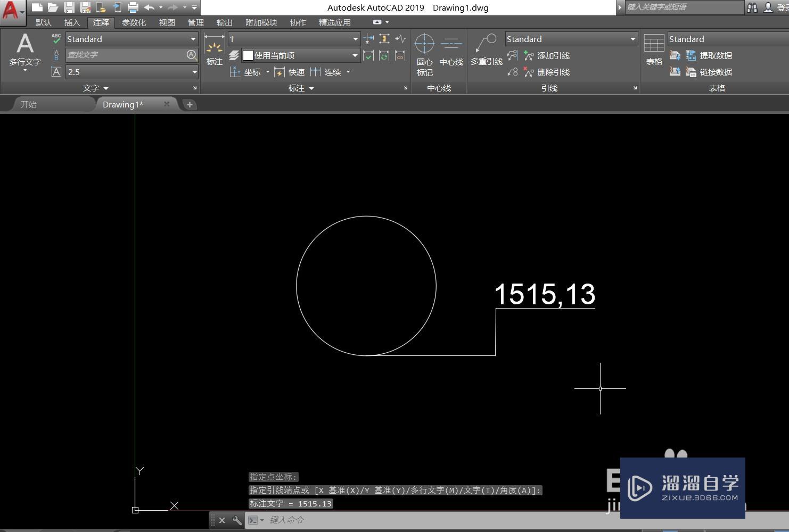Click the 多行文字 multiline text tool
This screenshot has height=532, width=789.
coord(24,52)
